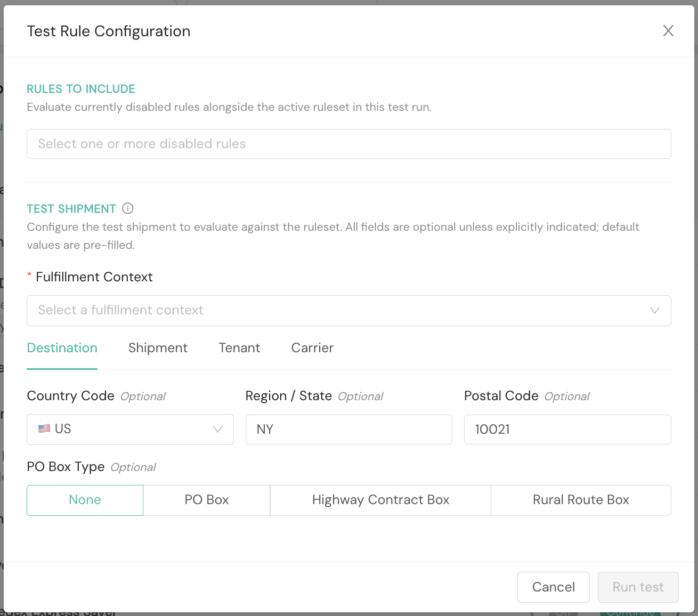The height and width of the screenshot is (616, 698).
Task: Select PO Box option
Action: tap(207, 500)
